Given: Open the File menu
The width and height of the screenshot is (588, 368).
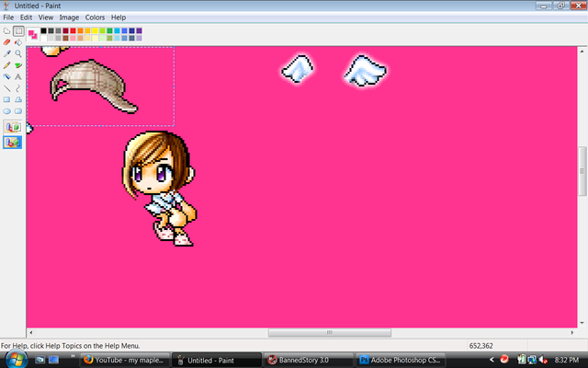Looking at the screenshot, I should pos(8,17).
